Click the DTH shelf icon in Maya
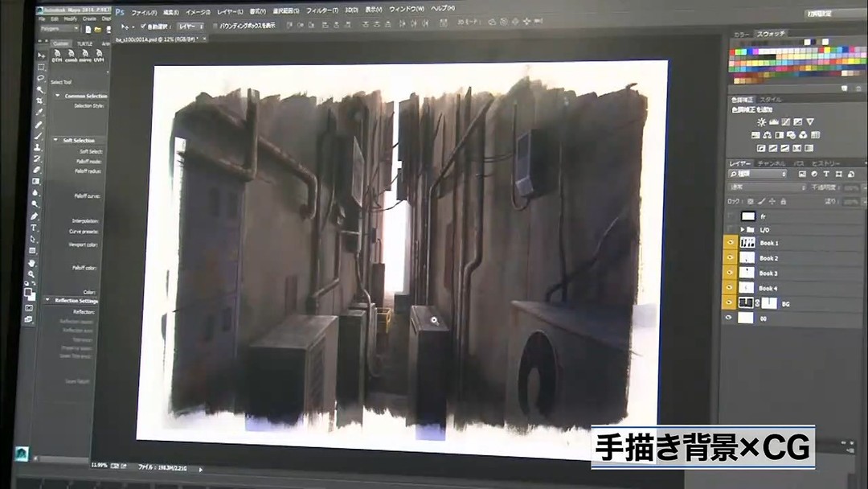Image resolution: width=868 pixels, height=489 pixels. click(x=57, y=56)
